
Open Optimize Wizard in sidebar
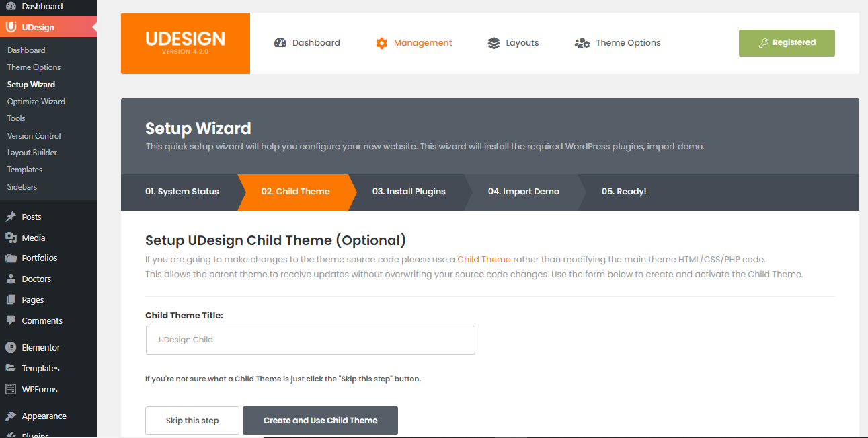[x=36, y=102]
